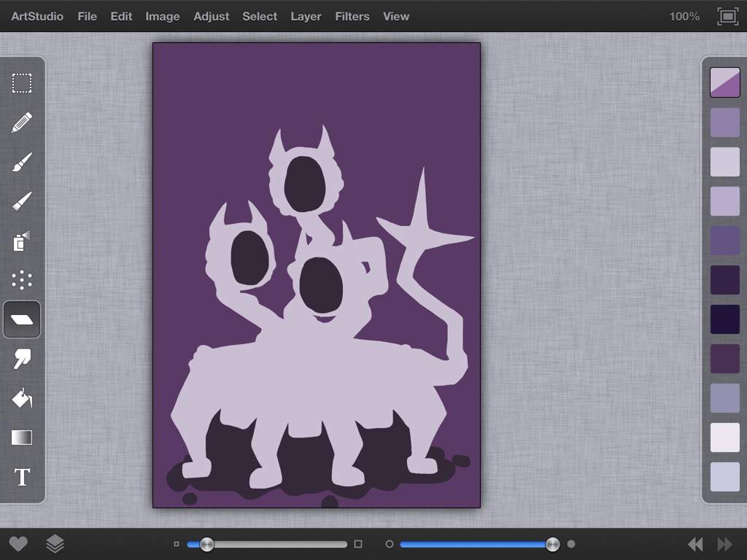
Task: Select the wet paint brush tool
Action: (22, 162)
